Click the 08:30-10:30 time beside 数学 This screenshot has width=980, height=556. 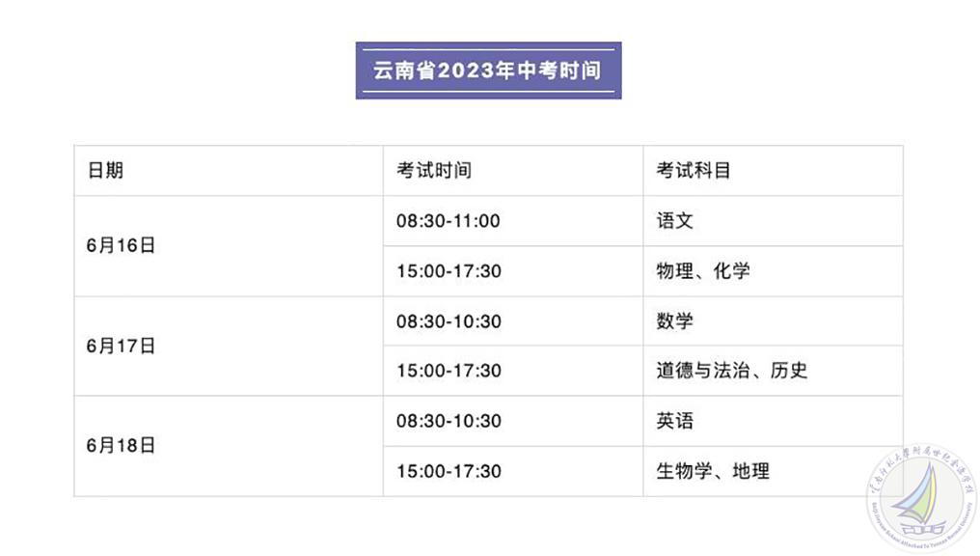click(x=449, y=321)
